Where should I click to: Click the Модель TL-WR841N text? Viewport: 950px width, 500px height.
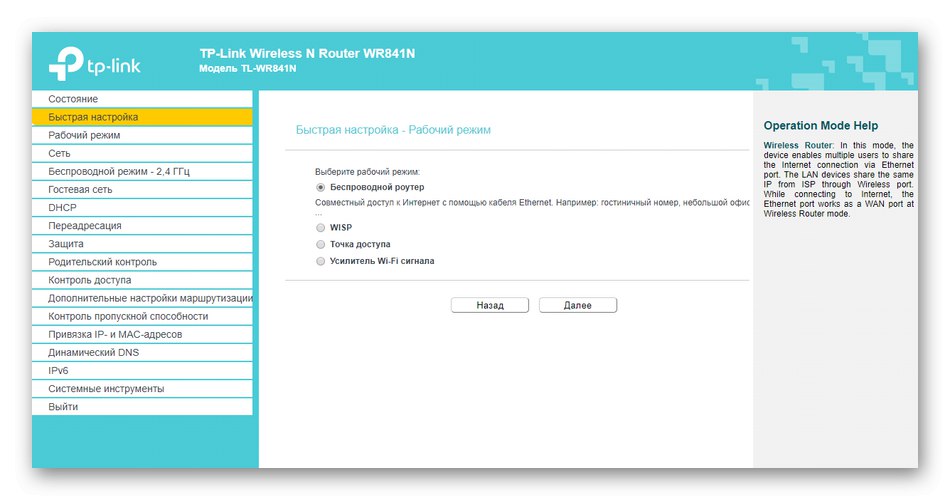[x=248, y=68]
